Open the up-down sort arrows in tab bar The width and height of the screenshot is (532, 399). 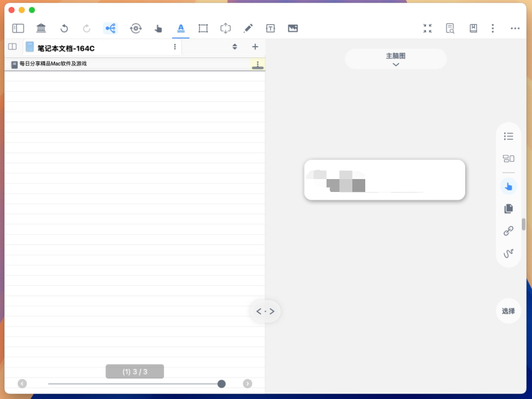tap(235, 47)
